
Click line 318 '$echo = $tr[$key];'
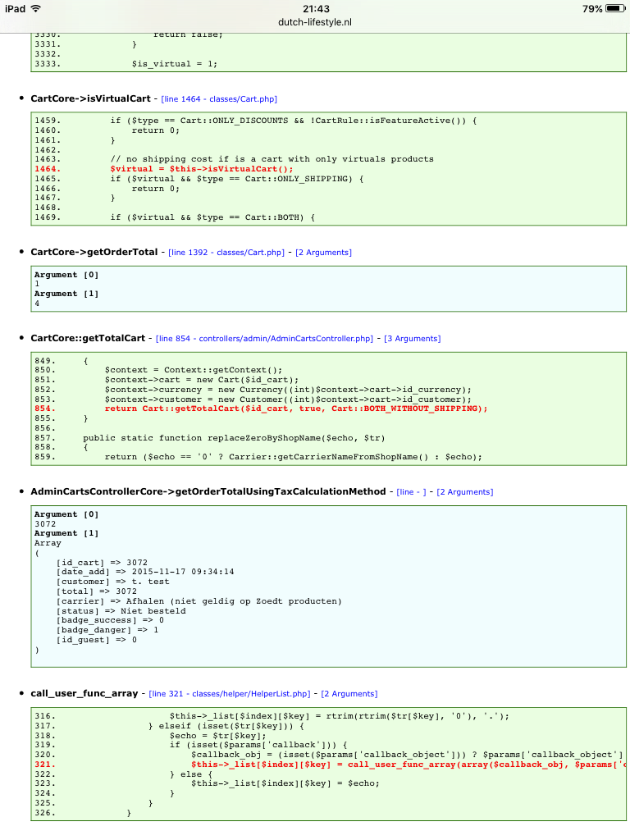(x=218, y=736)
